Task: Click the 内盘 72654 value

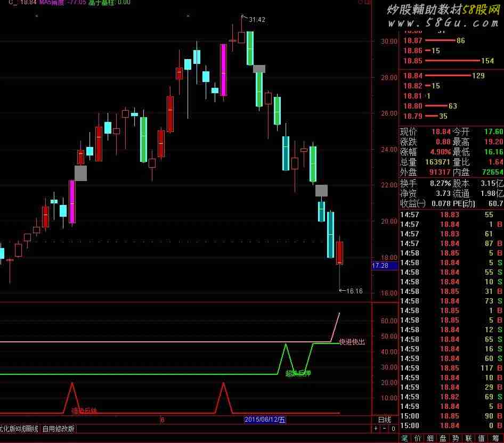Action: [x=492, y=172]
